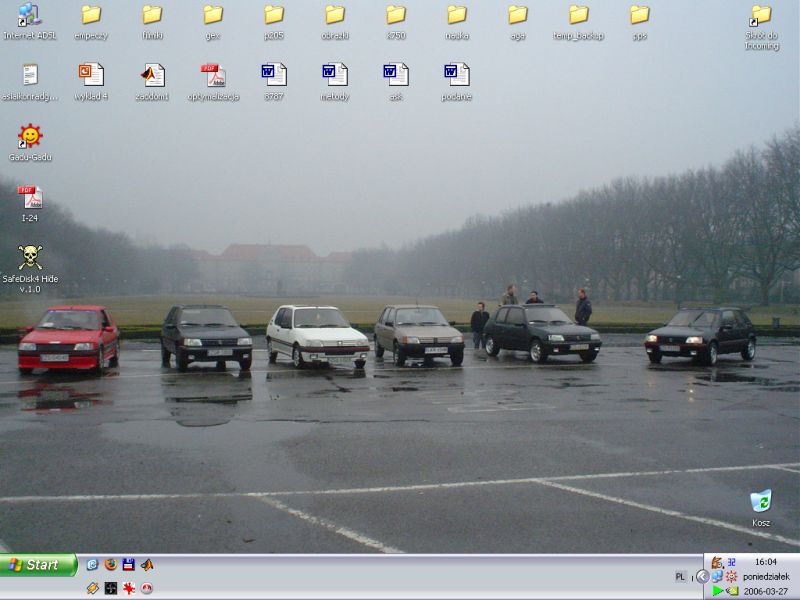Open the Kosz recycle bin
This screenshot has width=800, height=600.
coord(761,500)
